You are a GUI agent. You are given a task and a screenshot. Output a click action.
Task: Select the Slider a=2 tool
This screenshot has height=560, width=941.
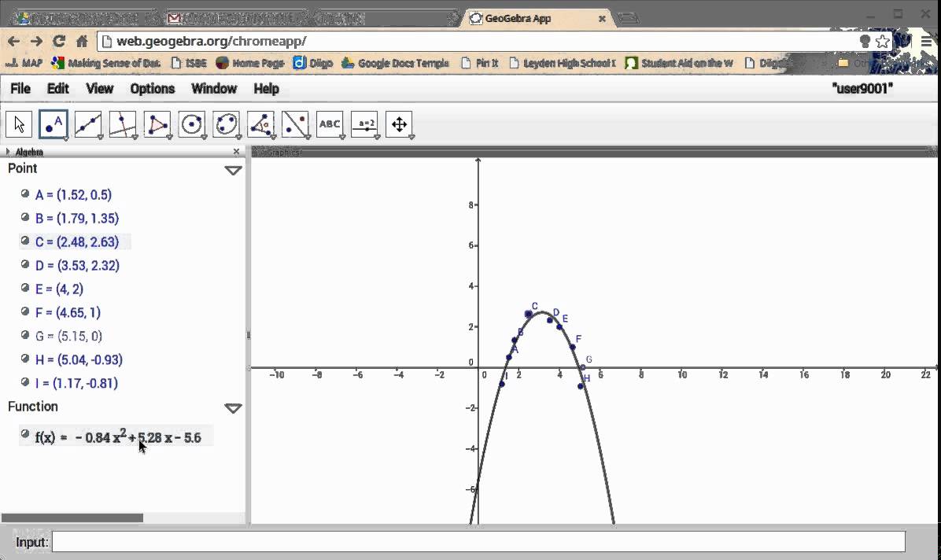pos(365,124)
